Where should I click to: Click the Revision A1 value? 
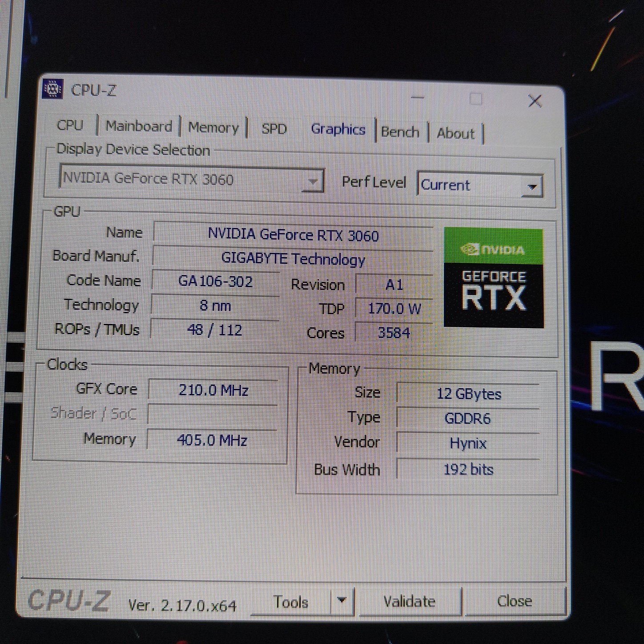[x=394, y=284]
